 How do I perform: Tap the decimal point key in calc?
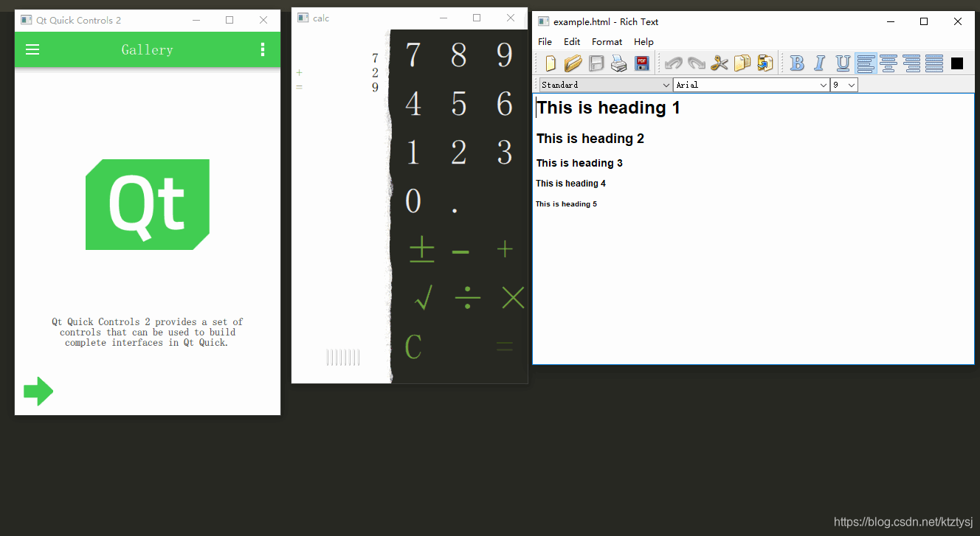tap(455, 209)
